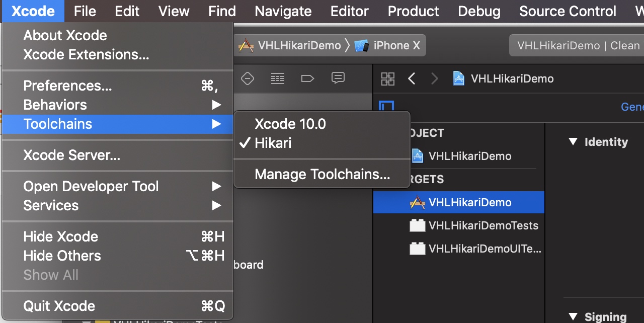The height and width of the screenshot is (323, 644).
Task: Collapse the Signing section
Action: [x=573, y=316]
